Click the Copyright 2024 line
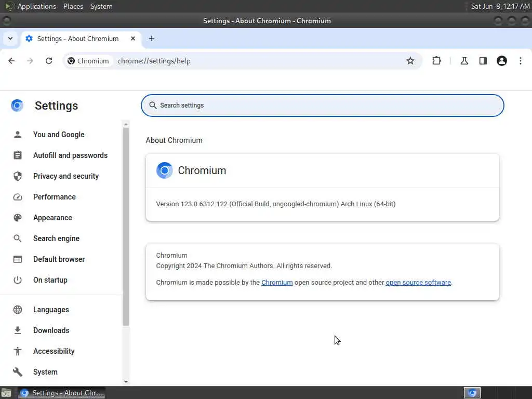The width and height of the screenshot is (532, 399). [244, 266]
